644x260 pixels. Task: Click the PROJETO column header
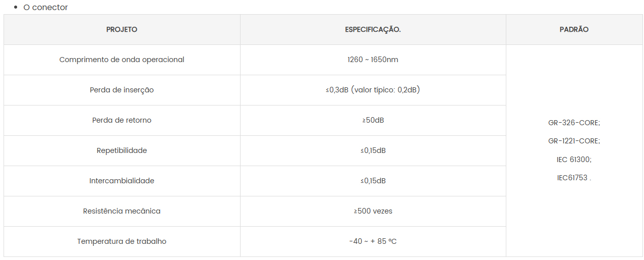tap(122, 29)
